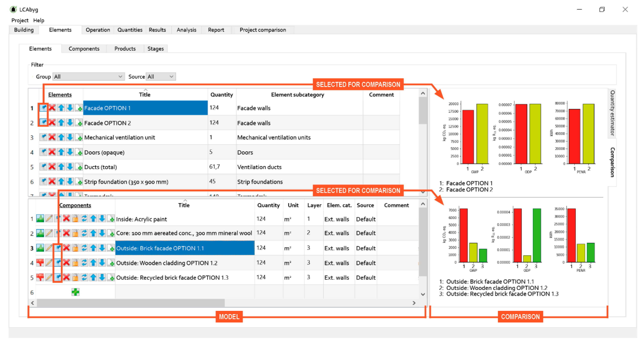Click replace icon for Wooden cladding component
The image size is (644, 344).
point(84,263)
